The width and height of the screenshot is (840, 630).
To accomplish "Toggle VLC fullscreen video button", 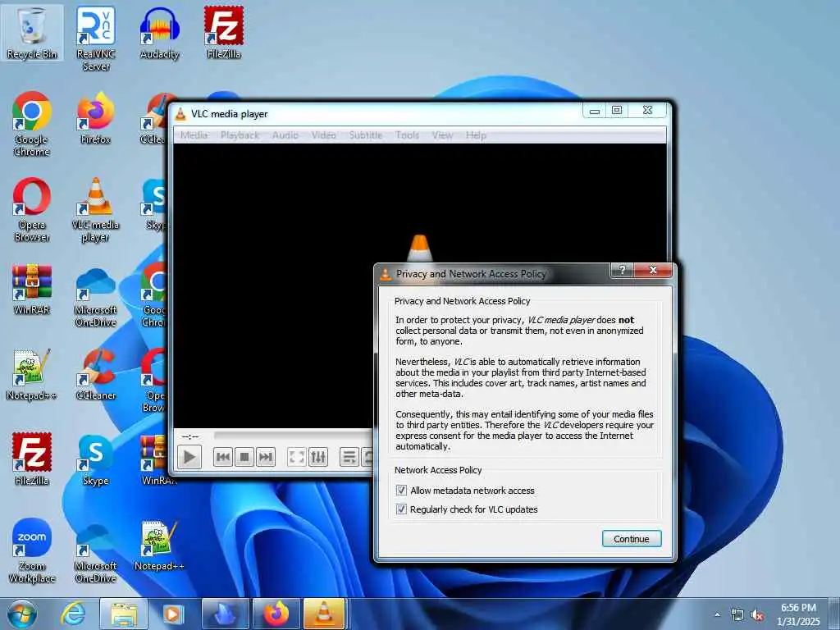I will point(296,457).
